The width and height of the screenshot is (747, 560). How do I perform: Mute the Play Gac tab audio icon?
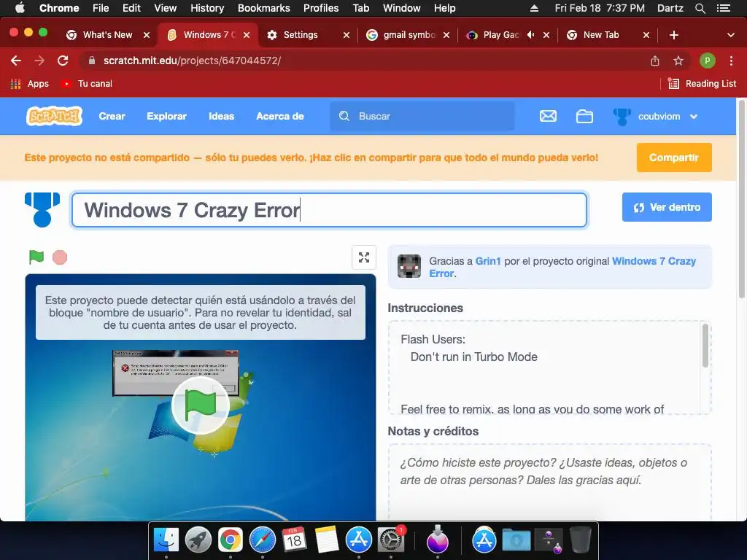531,35
